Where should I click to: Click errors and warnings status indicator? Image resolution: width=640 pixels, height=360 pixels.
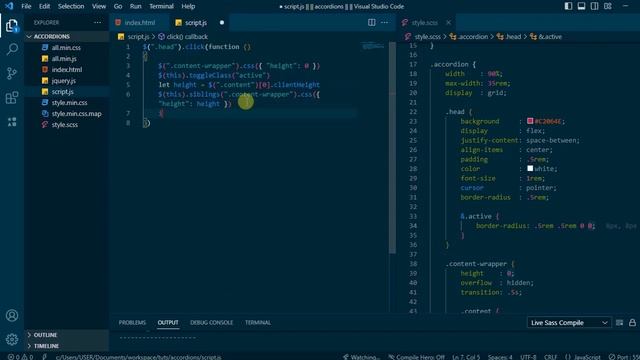click(x=20, y=357)
